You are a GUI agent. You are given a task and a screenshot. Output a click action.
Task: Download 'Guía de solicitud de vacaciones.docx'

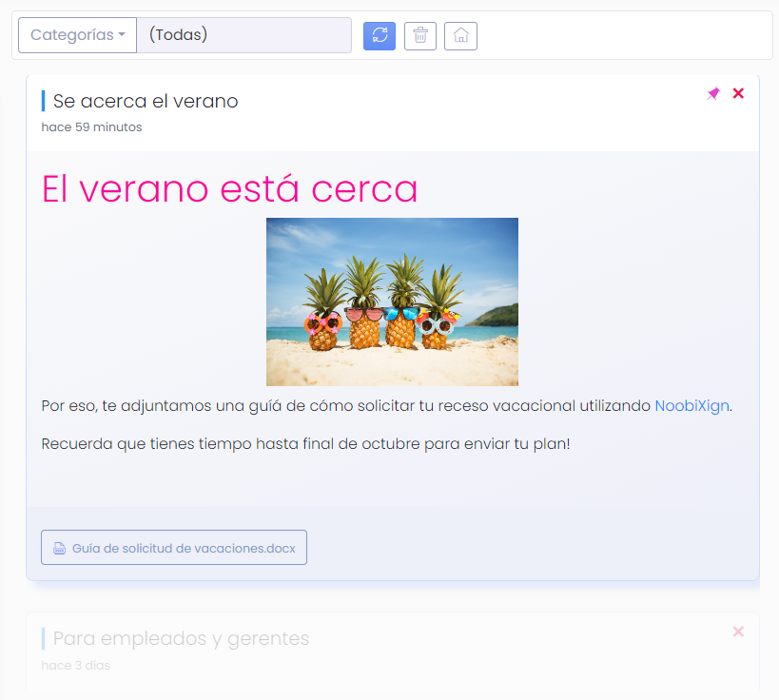point(184,548)
